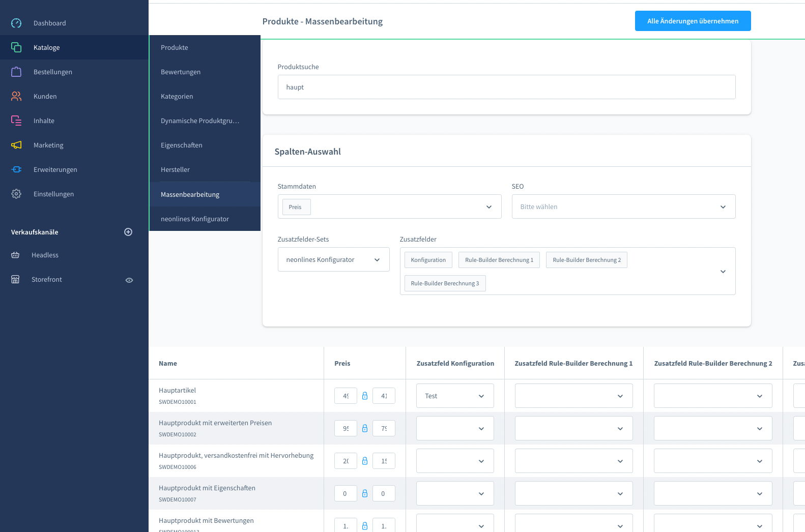805x532 pixels.
Task: Click the Produktsuche search field
Action: (x=506, y=87)
